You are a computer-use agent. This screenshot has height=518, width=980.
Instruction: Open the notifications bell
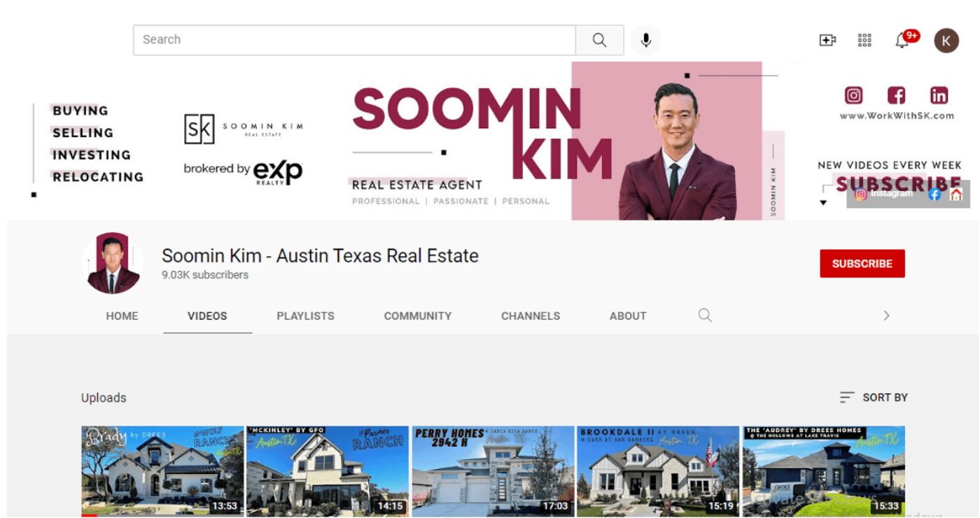(903, 41)
